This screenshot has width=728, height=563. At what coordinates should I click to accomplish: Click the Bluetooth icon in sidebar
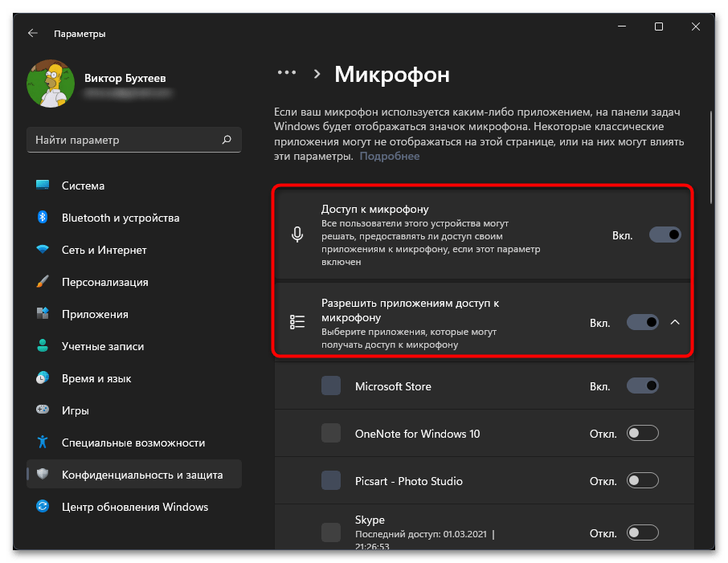(x=43, y=217)
